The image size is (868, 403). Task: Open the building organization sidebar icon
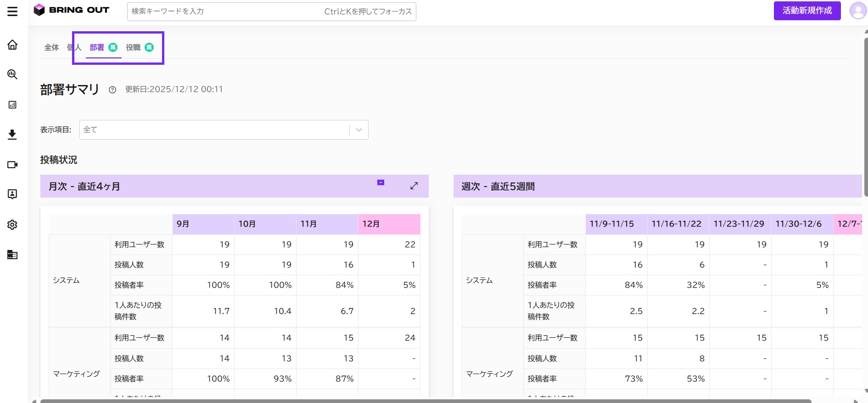[x=12, y=255]
